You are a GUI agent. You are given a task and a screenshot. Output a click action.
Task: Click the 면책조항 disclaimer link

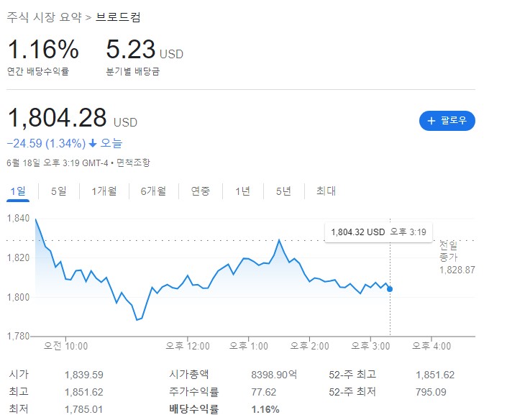(x=133, y=163)
